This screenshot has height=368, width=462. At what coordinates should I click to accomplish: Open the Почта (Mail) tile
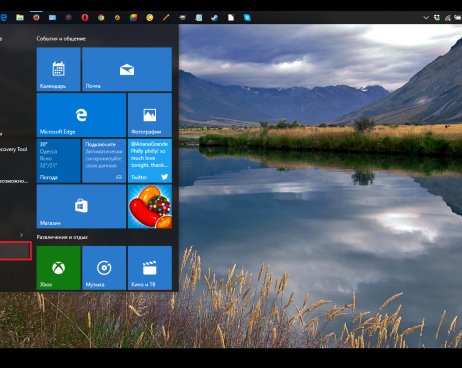pyautogui.click(x=127, y=69)
